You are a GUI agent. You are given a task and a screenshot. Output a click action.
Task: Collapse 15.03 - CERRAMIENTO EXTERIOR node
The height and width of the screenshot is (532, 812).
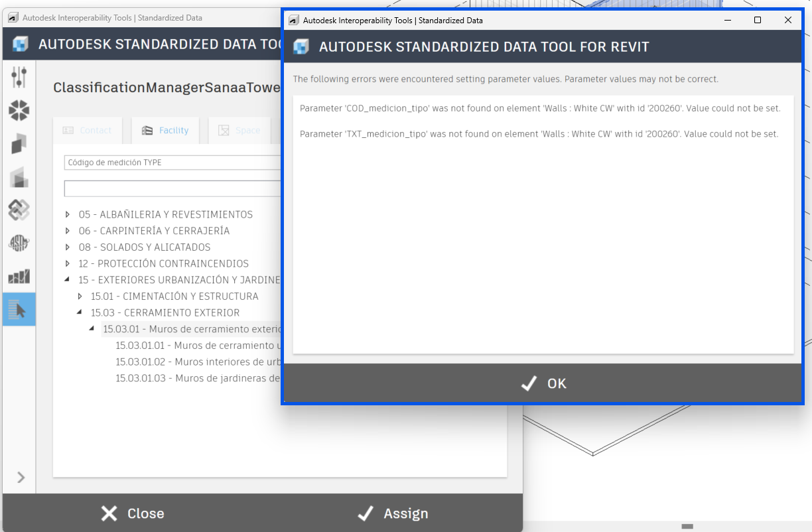[x=80, y=312]
